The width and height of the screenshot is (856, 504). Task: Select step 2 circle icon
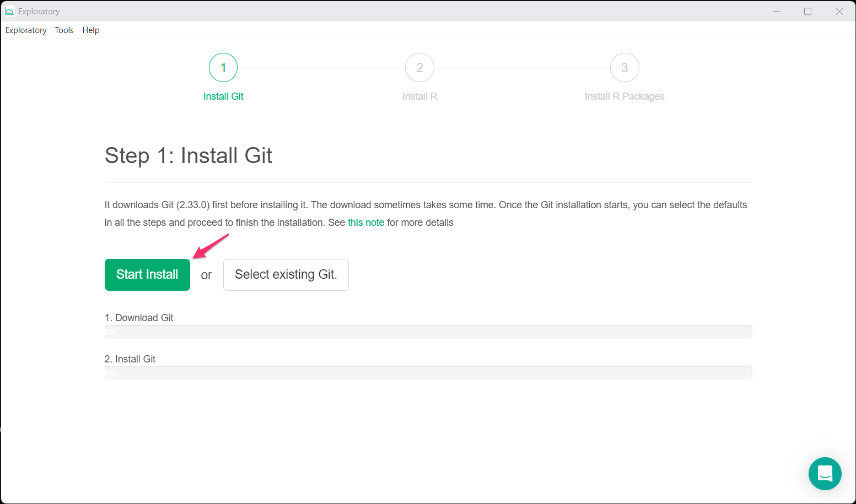tap(419, 68)
